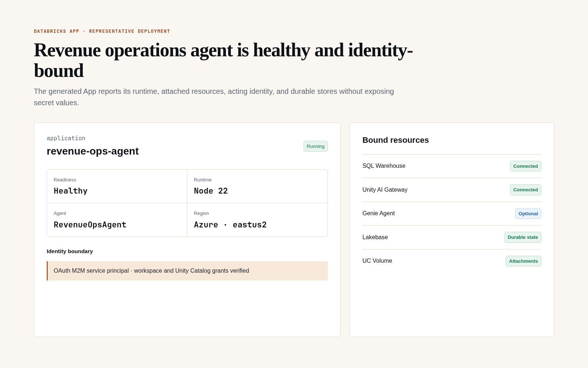This screenshot has height=368, width=588.
Task: Click the Agent field label
Action: coord(60,213)
